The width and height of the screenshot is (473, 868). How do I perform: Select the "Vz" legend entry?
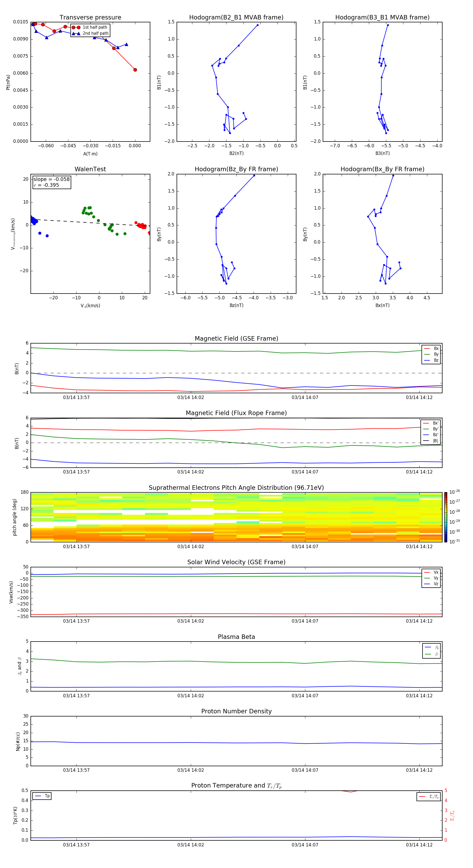[x=431, y=584]
